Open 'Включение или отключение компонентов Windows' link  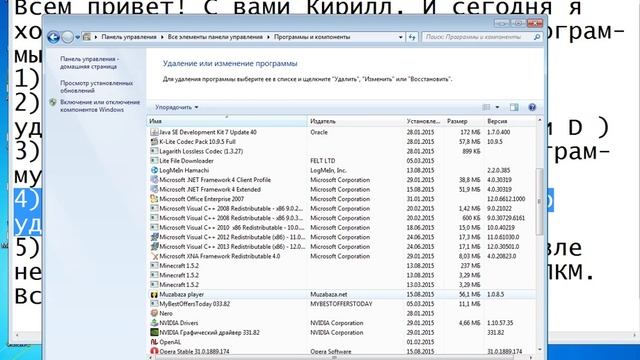point(100,106)
